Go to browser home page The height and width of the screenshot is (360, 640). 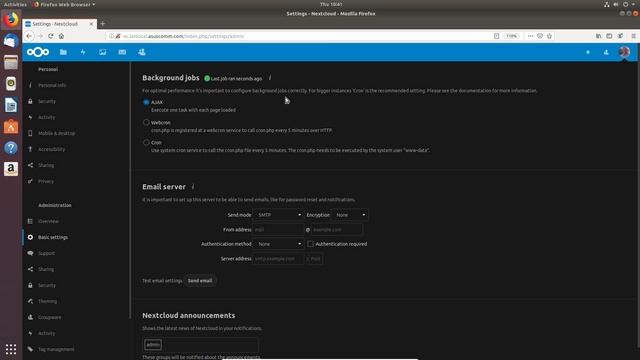coord(61,36)
